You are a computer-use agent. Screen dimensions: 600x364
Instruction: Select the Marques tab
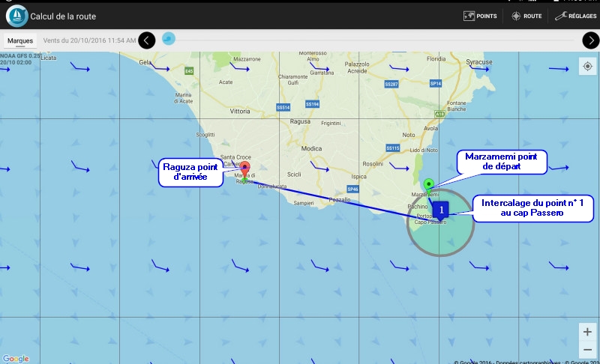(x=19, y=40)
